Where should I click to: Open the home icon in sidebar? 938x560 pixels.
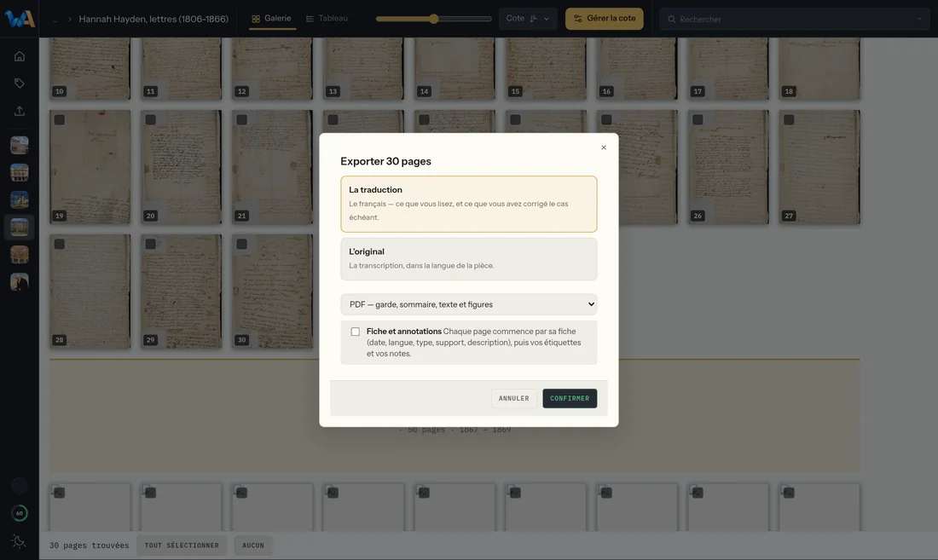click(19, 56)
